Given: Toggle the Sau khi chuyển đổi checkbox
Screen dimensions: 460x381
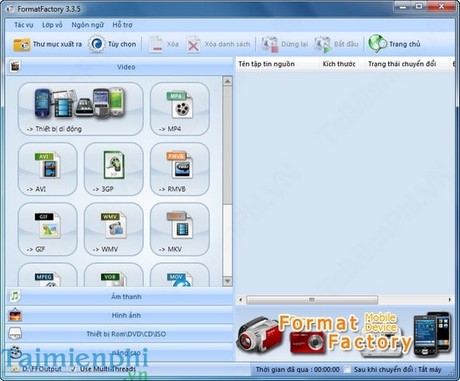Looking at the screenshot, I should pos(347,369).
